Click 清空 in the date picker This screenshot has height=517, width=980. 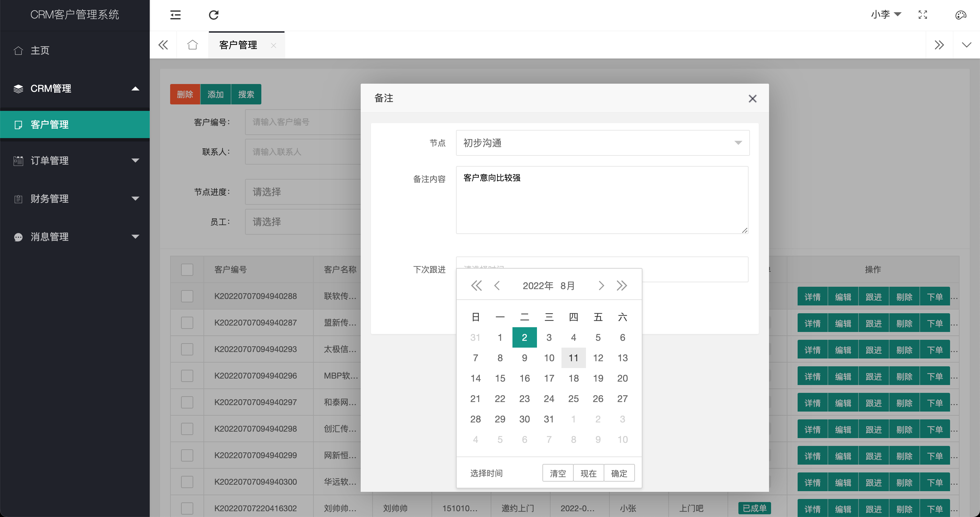click(558, 473)
